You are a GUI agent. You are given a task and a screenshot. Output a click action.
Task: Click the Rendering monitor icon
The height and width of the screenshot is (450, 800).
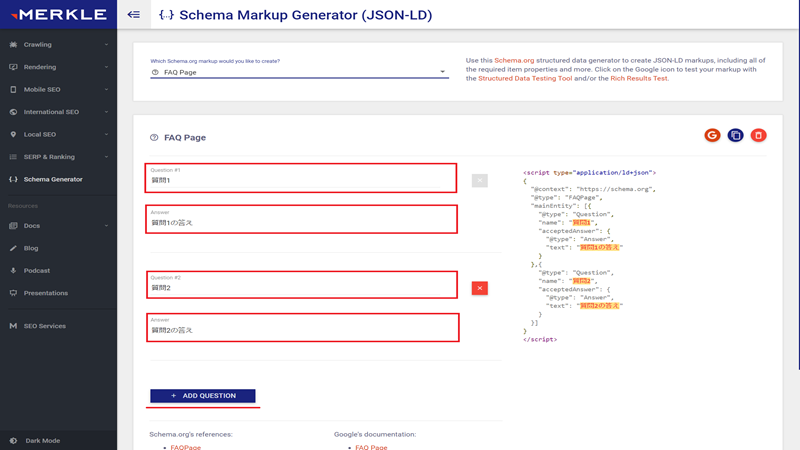click(x=13, y=67)
